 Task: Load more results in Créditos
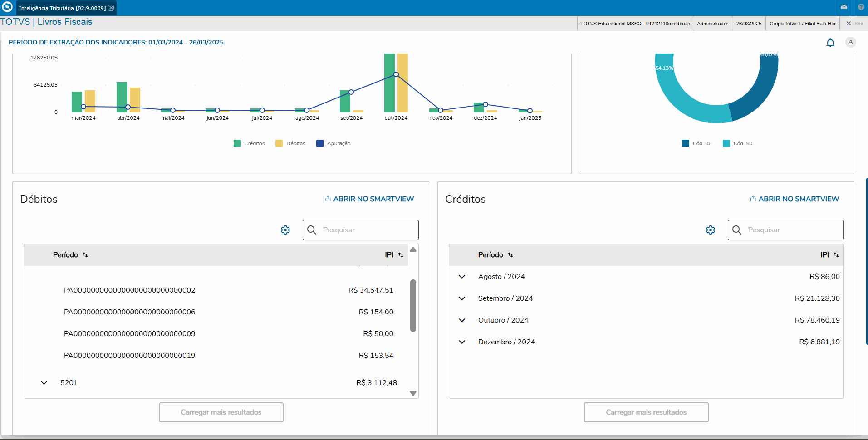point(646,412)
